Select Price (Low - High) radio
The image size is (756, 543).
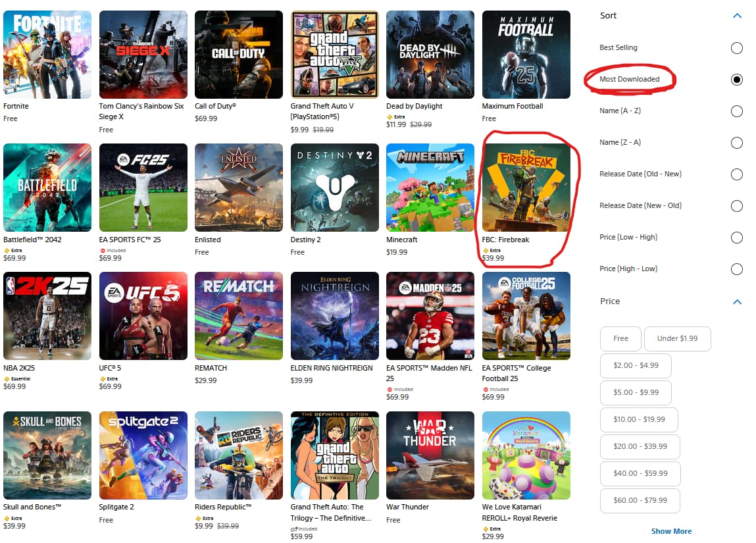tap(736, 238)
